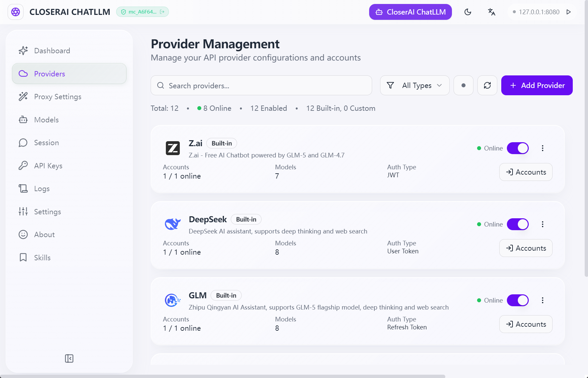This screenshot has width=588, height=378.
Task: Click the CloserAI ChatLLM logo icon
Action: point(16,12)
